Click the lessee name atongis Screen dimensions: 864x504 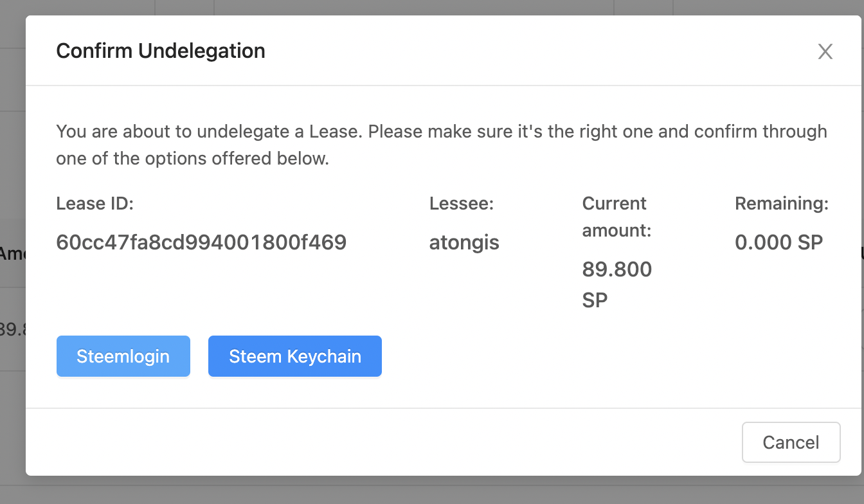(x=464, y=243)
